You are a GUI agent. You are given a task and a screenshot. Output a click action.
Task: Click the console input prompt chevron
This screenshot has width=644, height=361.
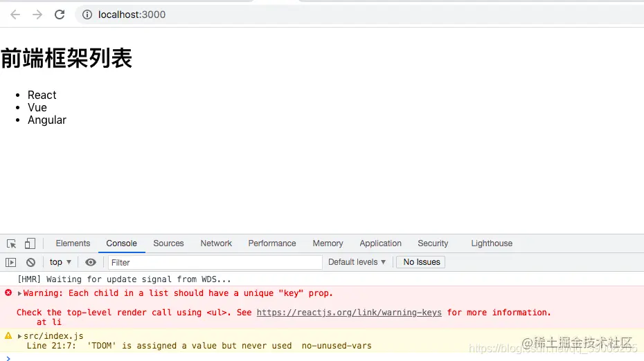(8, 358)
